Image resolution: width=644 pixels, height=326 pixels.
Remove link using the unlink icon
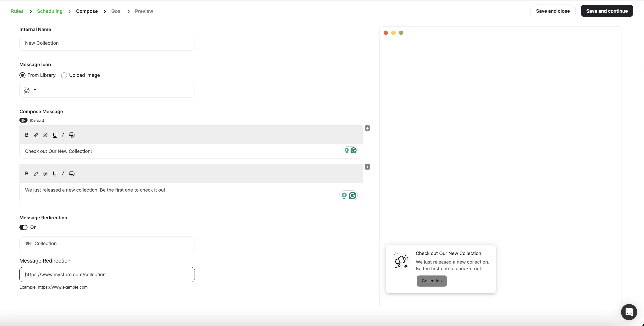pos(45,135)
